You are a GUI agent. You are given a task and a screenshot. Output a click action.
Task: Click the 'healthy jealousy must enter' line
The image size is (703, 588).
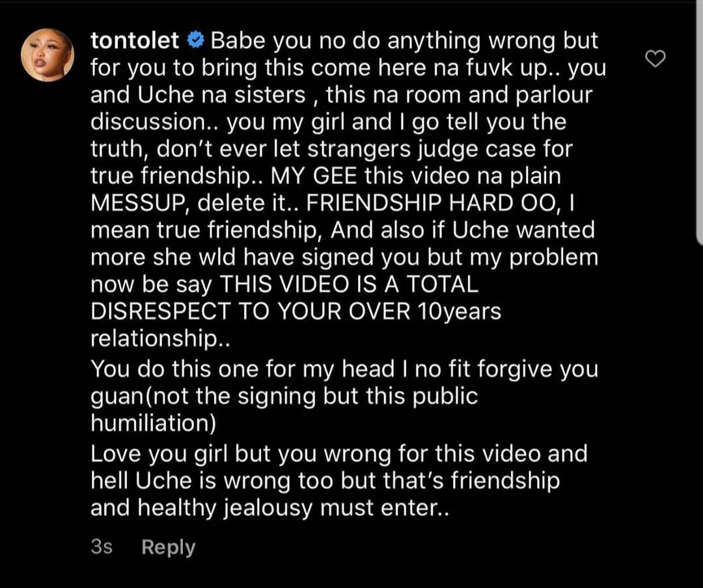point(269,507)
